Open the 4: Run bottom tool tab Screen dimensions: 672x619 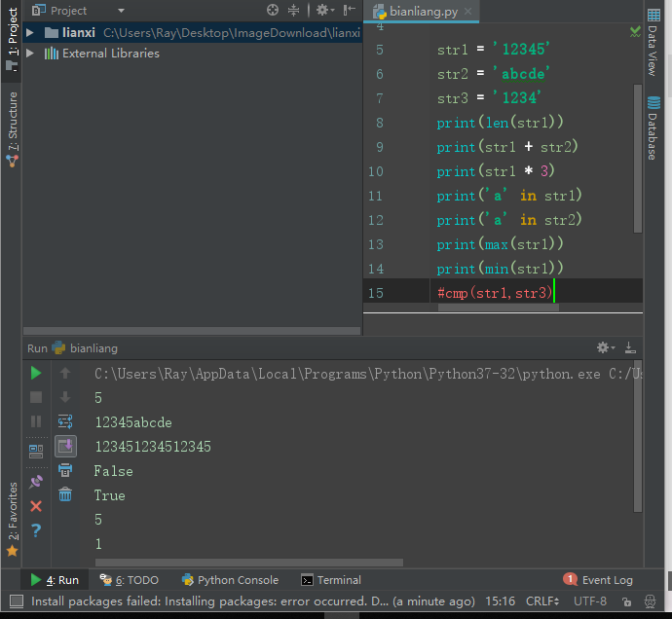55,580
